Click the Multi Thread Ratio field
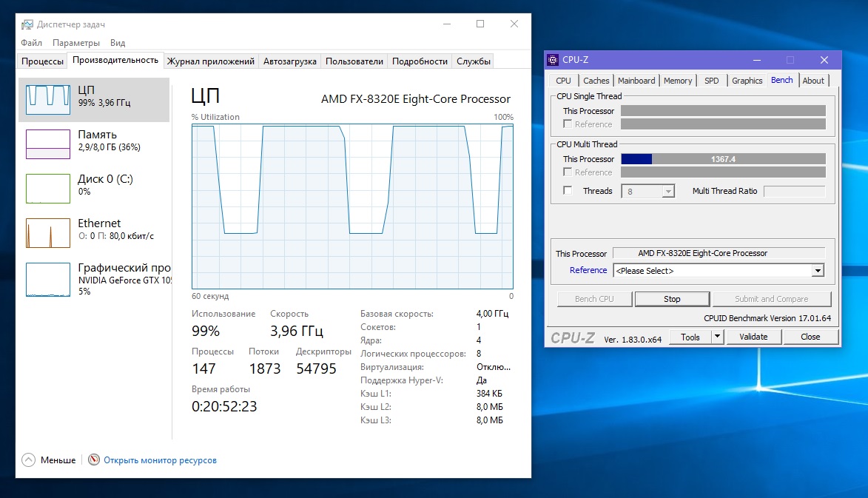Image resolution: width=868 pixels, height=498 pixels. pos(795,191)
